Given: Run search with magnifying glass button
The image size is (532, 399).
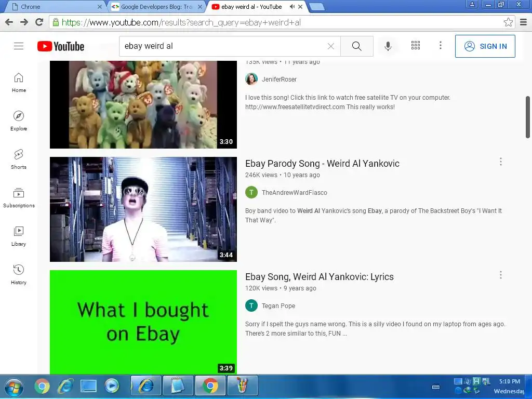Looking at the screenshot, I should (356, 46).
